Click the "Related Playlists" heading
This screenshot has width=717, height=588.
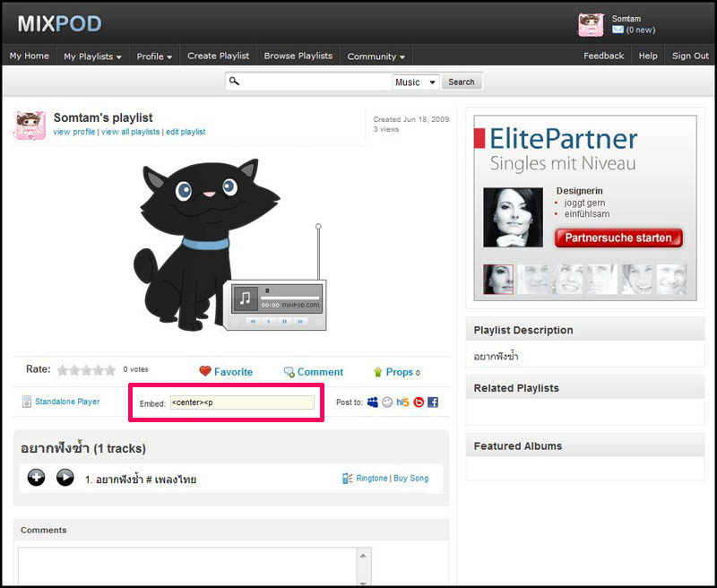pyautogui.click(x=516, y=388)
